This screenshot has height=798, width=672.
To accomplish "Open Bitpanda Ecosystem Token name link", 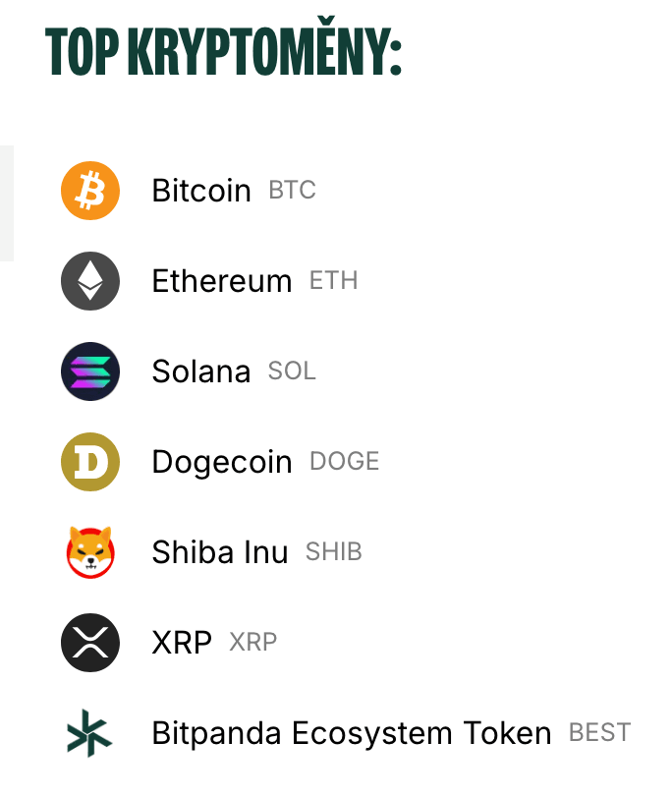I will pyautogui.click(x=352, y=733).
